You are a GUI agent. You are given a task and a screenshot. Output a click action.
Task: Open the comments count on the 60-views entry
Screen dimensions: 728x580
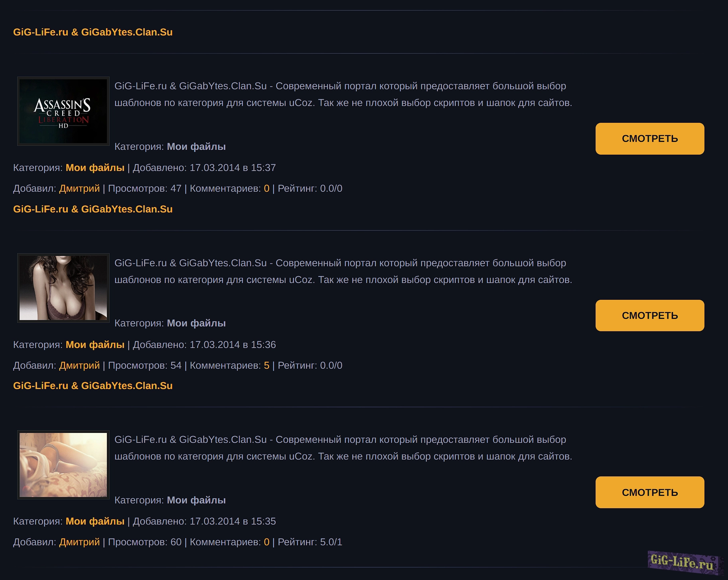coord(266,542)
